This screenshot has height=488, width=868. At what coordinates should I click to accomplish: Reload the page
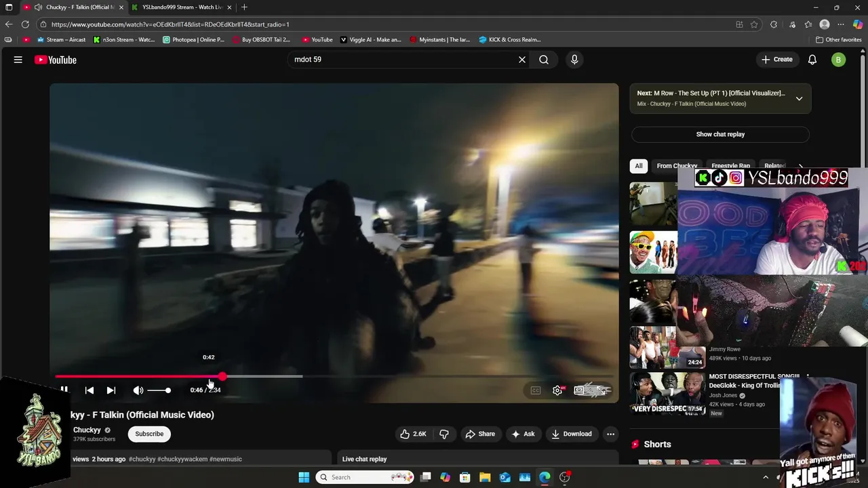pyautogui.click(x=25, y=24)
